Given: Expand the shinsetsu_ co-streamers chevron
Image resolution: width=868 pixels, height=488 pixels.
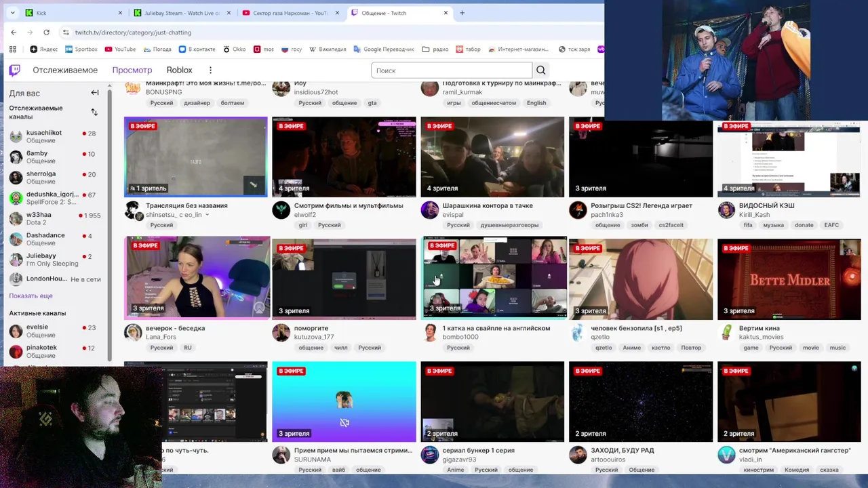Looking at the screenshot, I should 207,215.
